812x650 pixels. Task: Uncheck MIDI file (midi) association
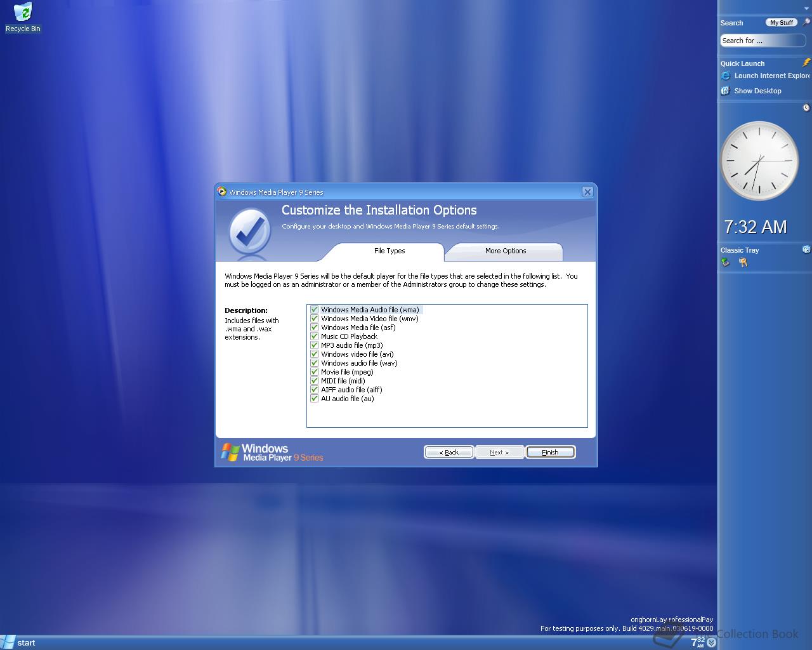315,380
